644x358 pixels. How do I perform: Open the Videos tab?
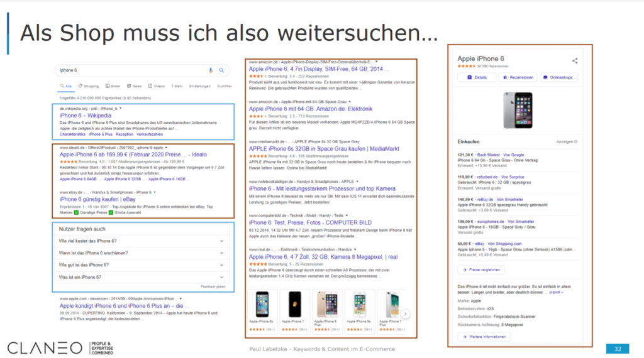click(157, 86)
